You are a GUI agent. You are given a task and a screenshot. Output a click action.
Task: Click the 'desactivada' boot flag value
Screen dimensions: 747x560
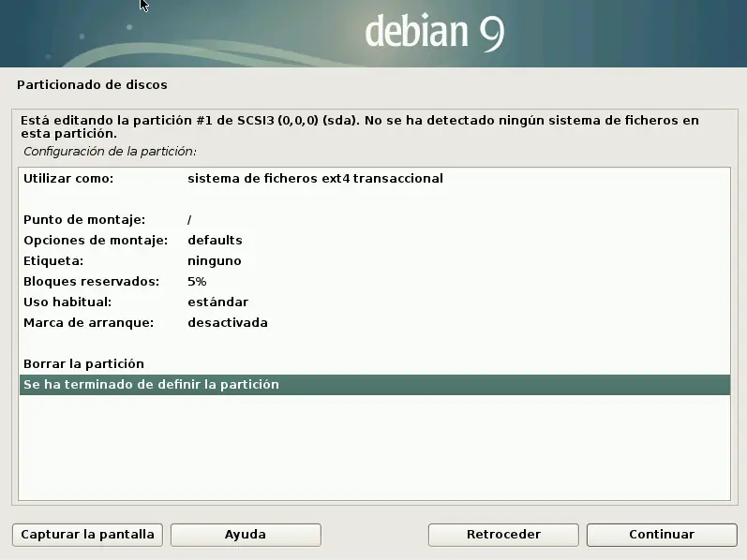pos(227,323)
